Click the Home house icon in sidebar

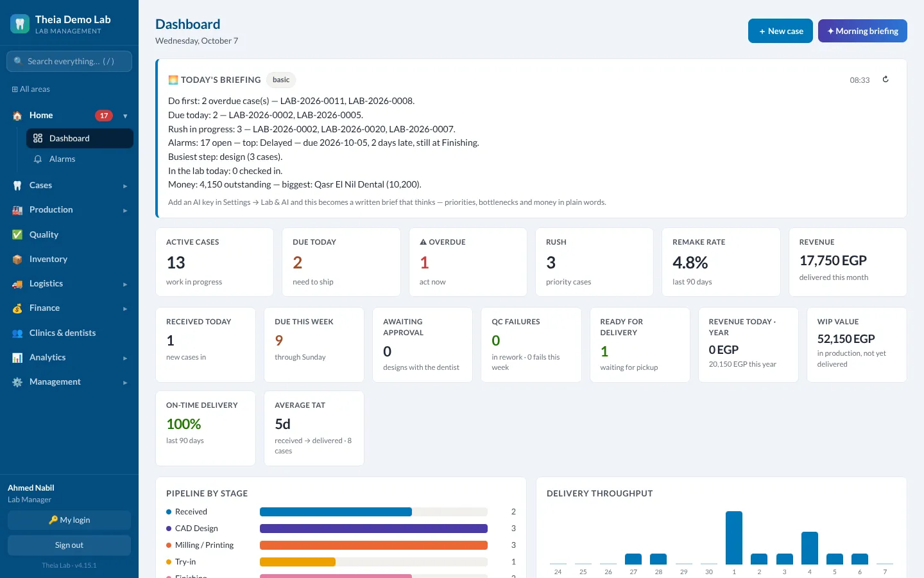pyautogui.click(x=17, y=116)
